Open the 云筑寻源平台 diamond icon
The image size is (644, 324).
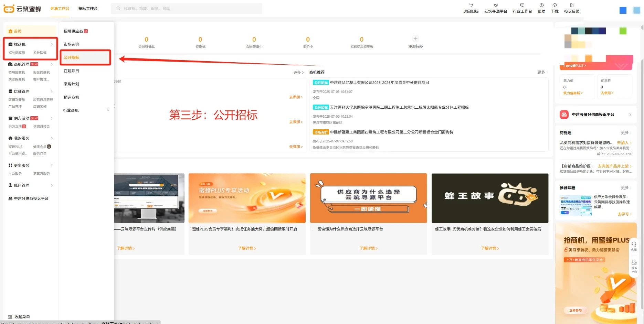[496, 8]
